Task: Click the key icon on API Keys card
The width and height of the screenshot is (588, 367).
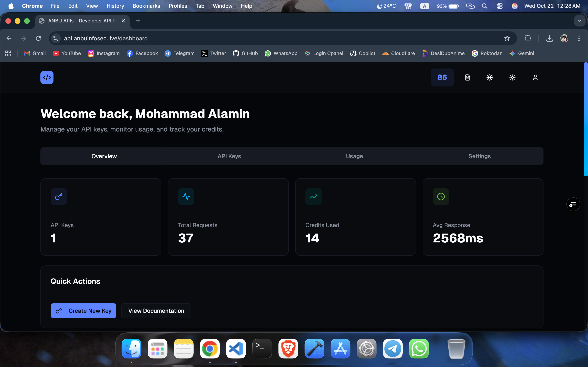Action: pyautogui.click(x=59, y=196)
